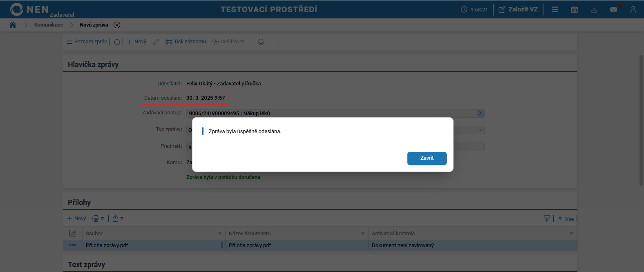Click the certificate ribbon icon in the toolbar
The height and width of the screenshot is (272, 644).
(x=261, y=42)
